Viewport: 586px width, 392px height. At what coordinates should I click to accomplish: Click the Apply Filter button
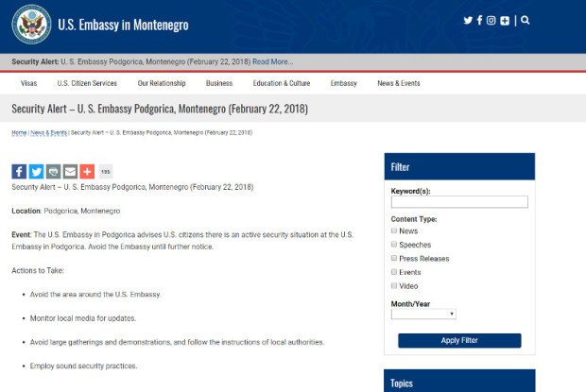(x=459, y=340)
